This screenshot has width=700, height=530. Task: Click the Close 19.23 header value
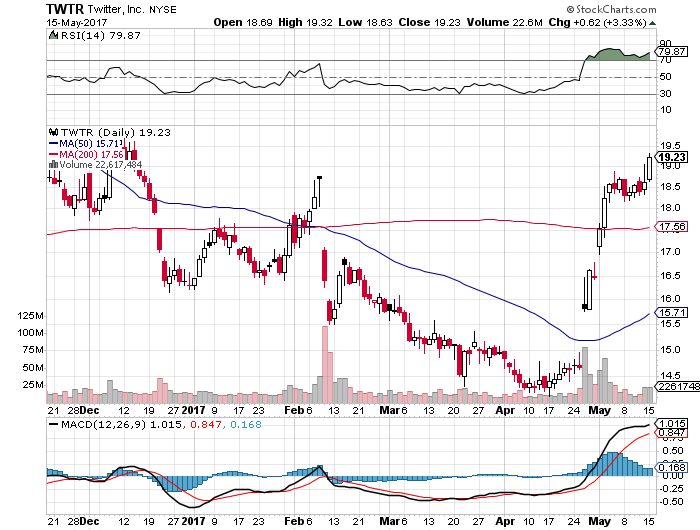click(x=429, y=22)
